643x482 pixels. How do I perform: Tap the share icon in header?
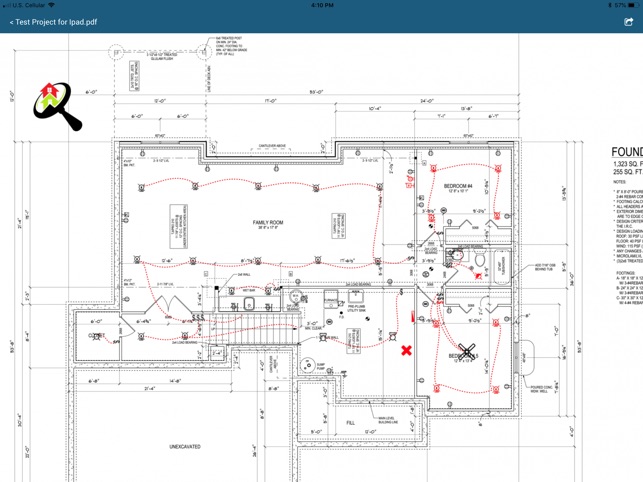pos(628,22)
